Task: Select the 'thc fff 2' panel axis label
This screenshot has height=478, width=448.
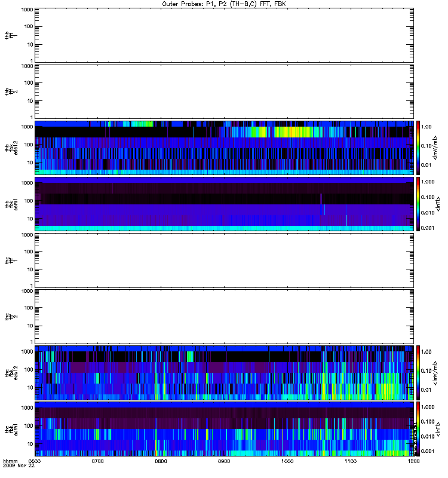Action: pos(11,317)
